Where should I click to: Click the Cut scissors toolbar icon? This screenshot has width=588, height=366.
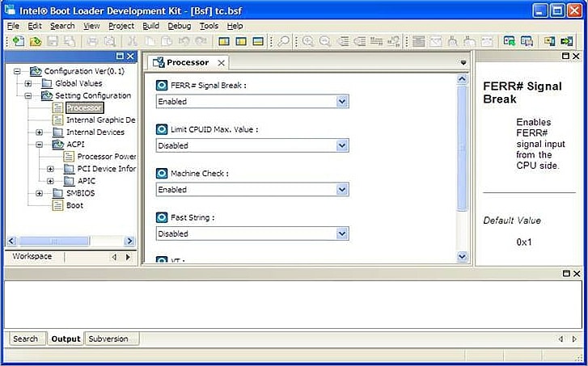click(133, 41)
